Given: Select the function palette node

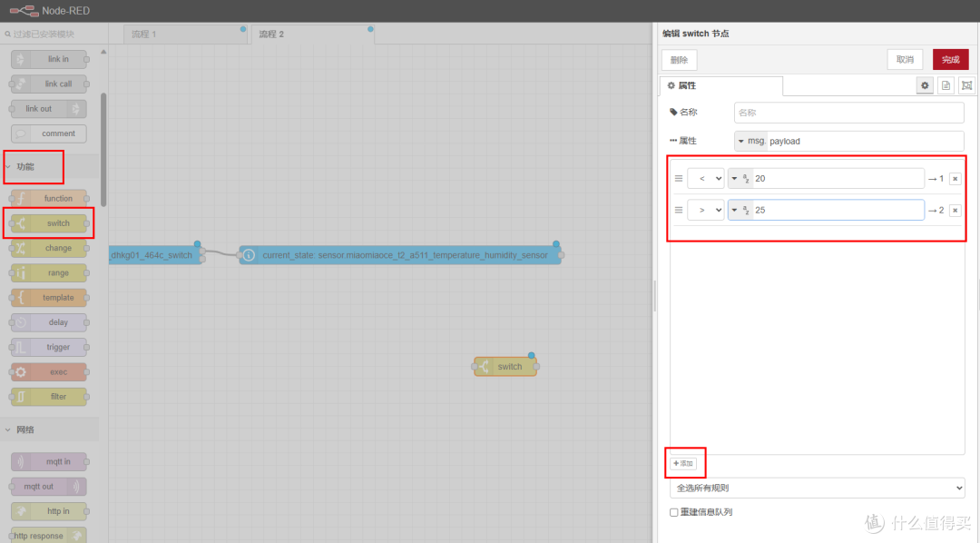Looking at the screenshot, I should pyautogui.click(x=49, y=198).
